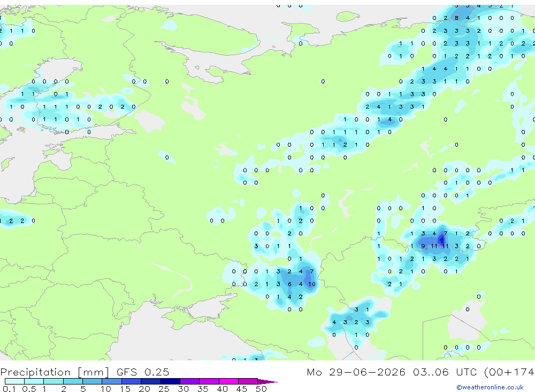Click the '0.1' legend scale label
This screenshot has height=392, width=535.
[x=9, y=389]
